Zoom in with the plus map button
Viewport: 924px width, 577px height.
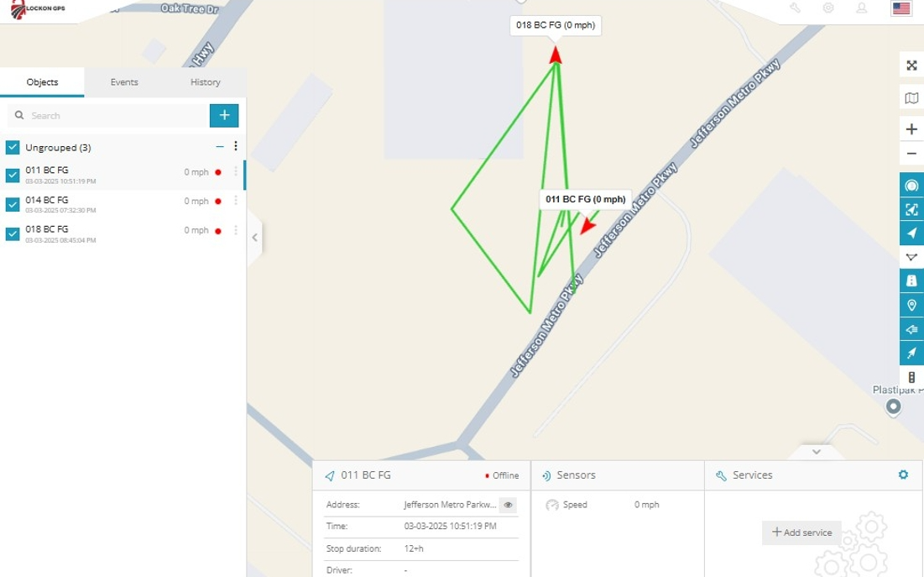coord(911,129)
